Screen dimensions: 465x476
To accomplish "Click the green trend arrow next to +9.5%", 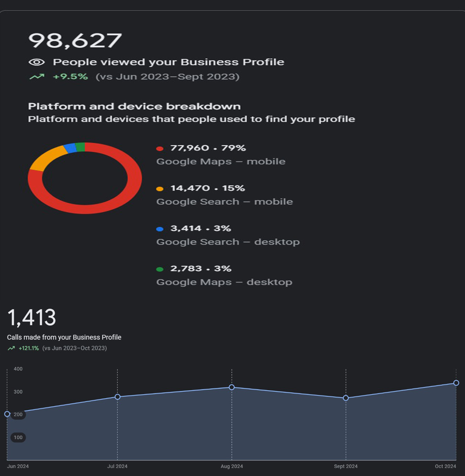I will (x=37, y=77).
